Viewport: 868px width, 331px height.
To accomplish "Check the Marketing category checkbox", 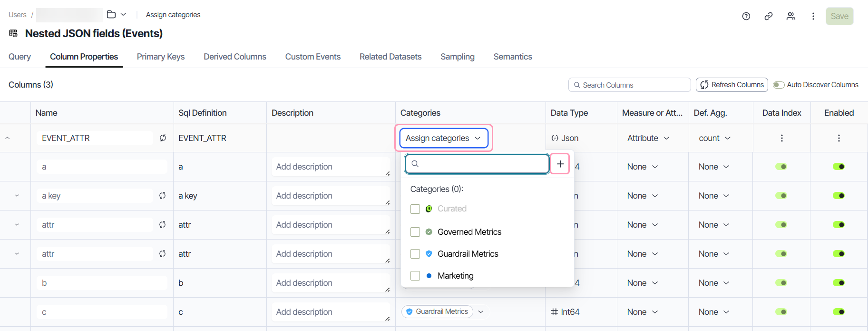I will coord(415,276).
